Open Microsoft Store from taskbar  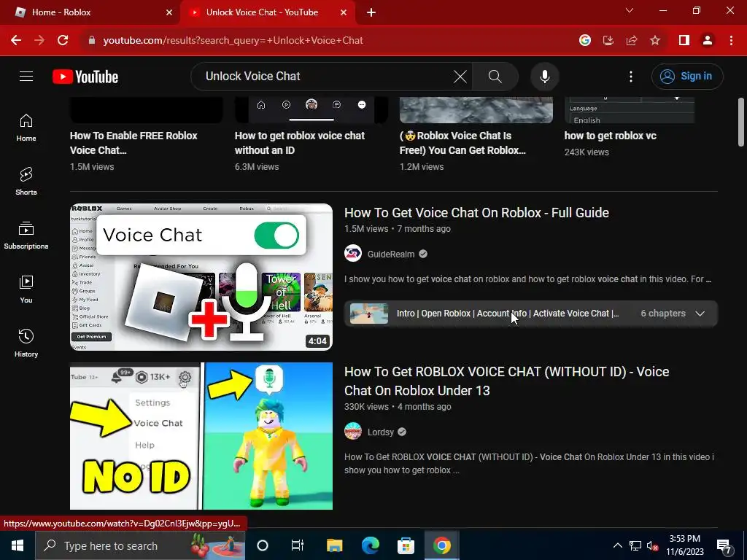pyautogui.click(x=406, y=545)
